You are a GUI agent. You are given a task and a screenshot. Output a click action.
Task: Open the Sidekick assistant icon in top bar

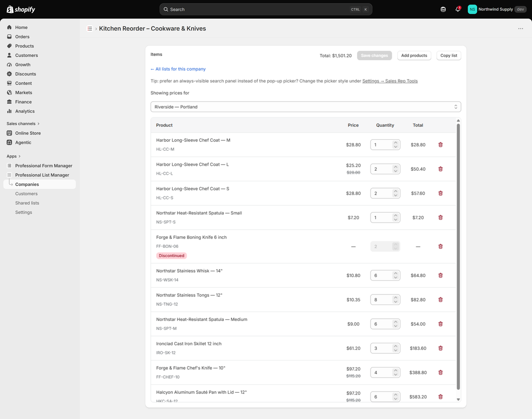pos(443,9)
